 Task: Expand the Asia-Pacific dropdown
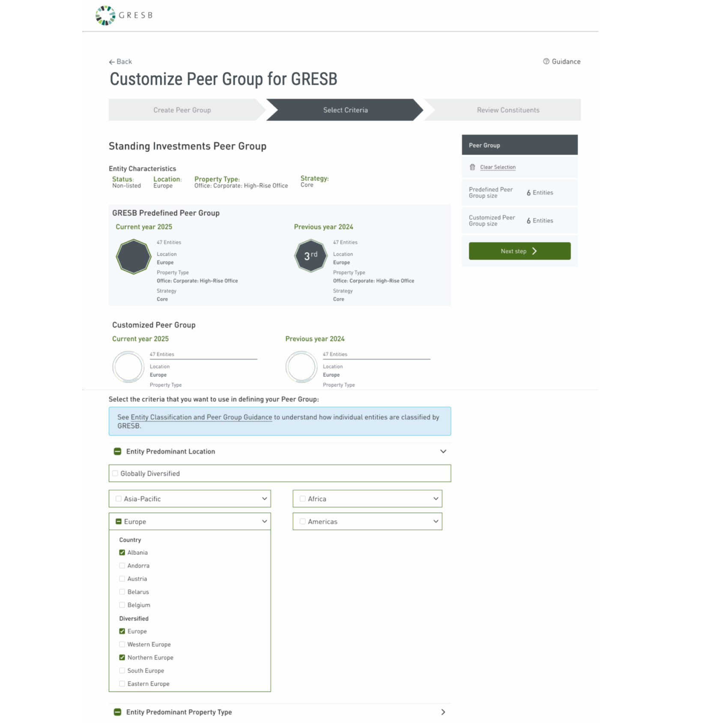[x=264, y=499]
